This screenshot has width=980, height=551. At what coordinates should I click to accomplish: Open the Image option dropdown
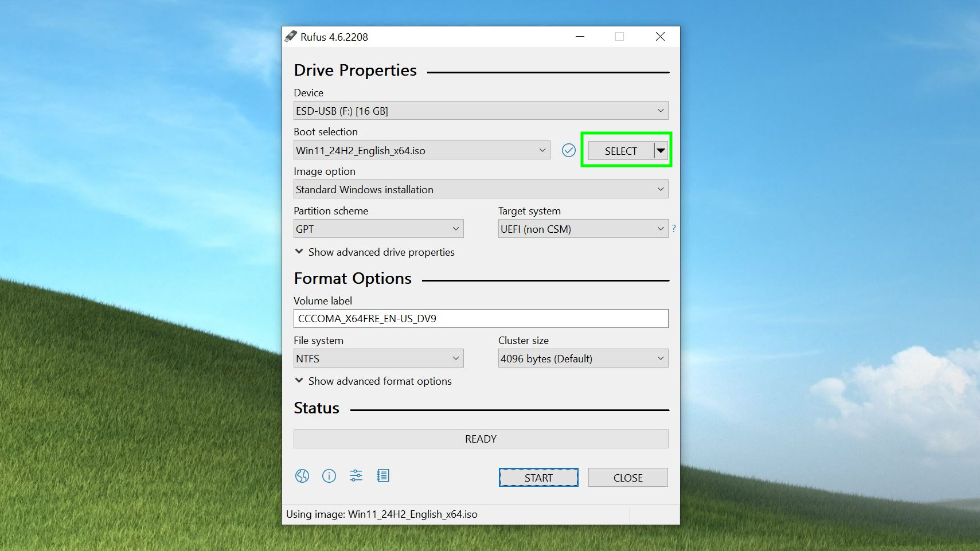[481, 189]
